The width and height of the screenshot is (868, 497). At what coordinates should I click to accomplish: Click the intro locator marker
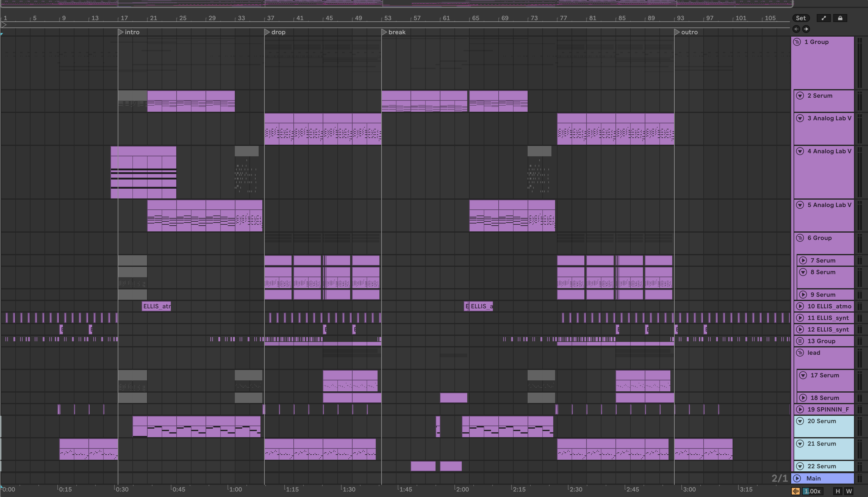[x=121, y=32]
